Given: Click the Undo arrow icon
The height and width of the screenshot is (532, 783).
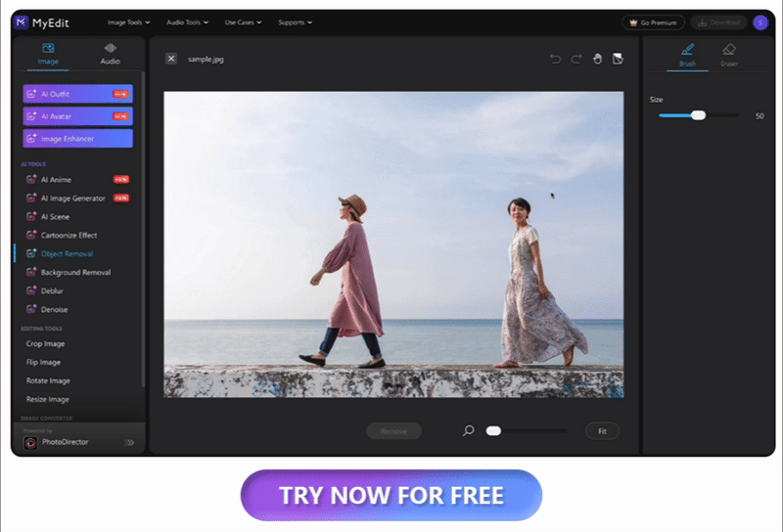Looking at the screenshot, I should 555,59.
